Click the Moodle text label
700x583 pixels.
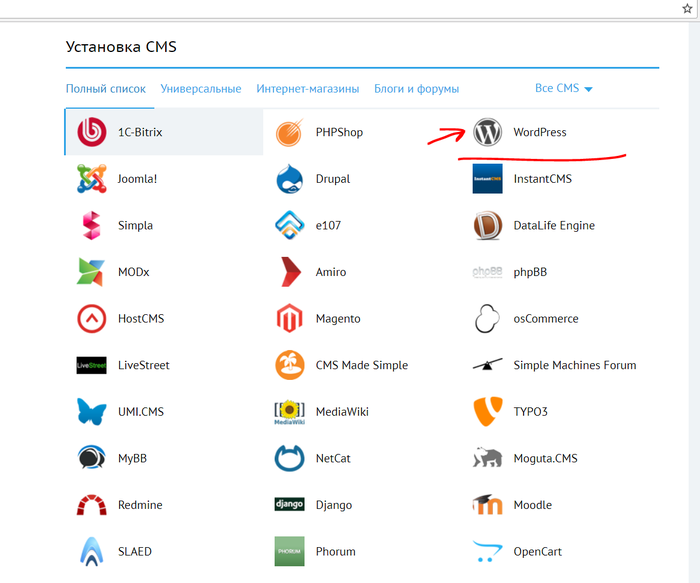click(x=533, y=505)
